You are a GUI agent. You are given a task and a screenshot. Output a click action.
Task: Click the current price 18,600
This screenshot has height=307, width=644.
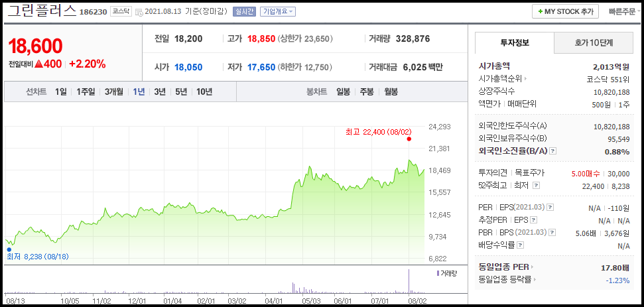coord(35,46)
